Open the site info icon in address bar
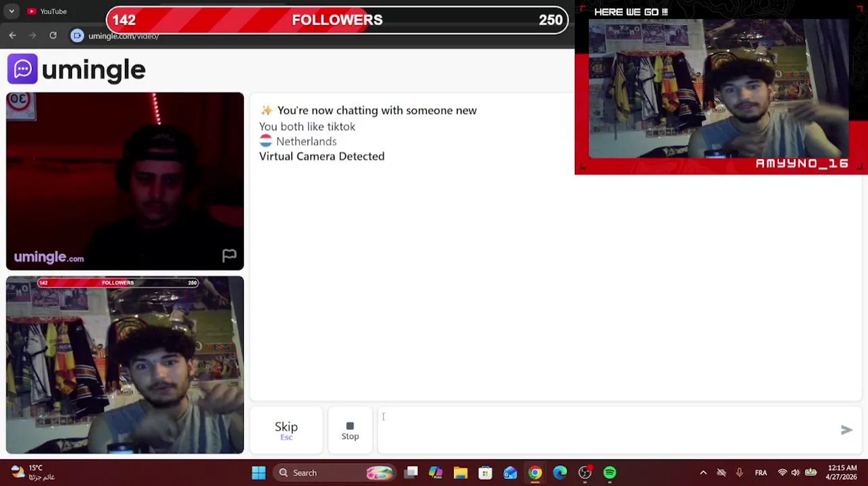 77,36
